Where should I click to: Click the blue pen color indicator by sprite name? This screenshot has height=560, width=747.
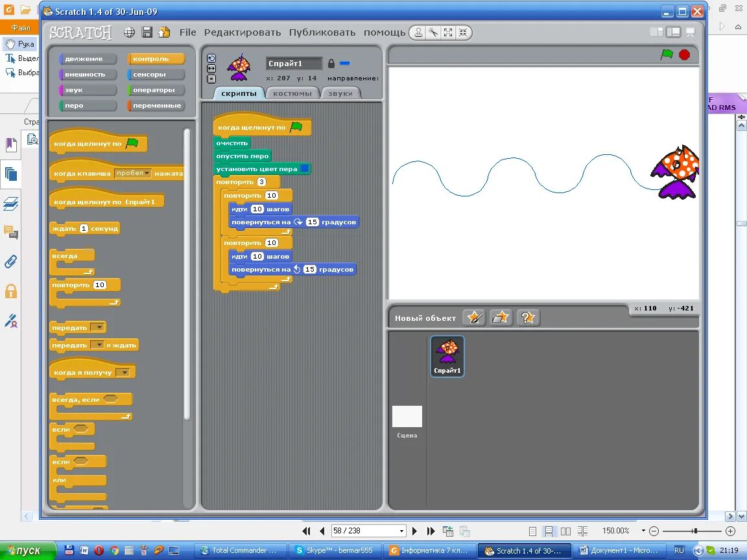click(x=344, y=64)
